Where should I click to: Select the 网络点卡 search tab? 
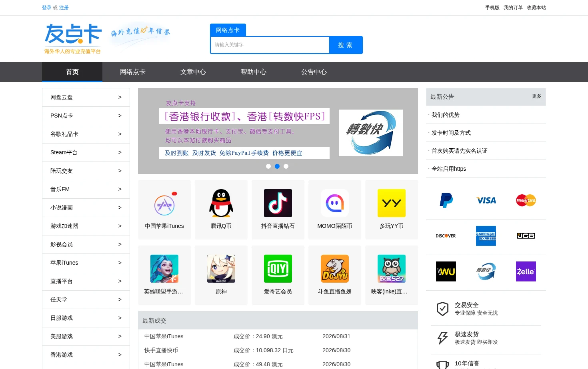point(228,30)
